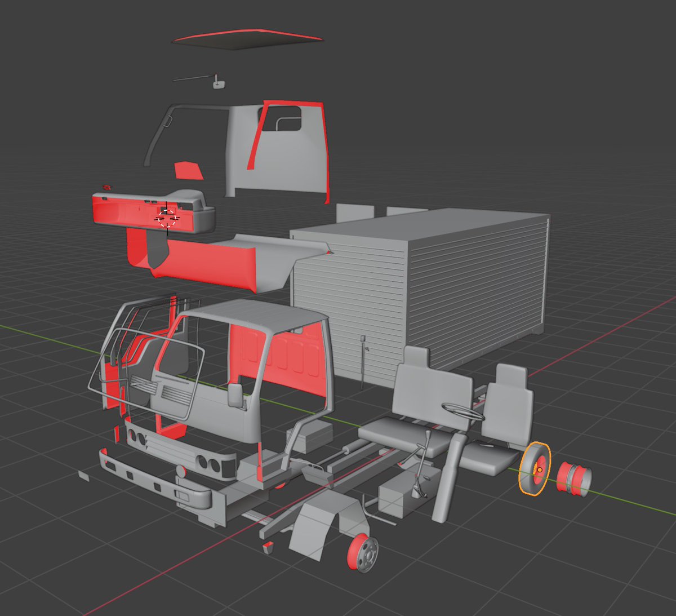Select the red wheel rim beside the tire
This screenshot has width=676, height=616.
pyautogui.click(x=574, y=479)
